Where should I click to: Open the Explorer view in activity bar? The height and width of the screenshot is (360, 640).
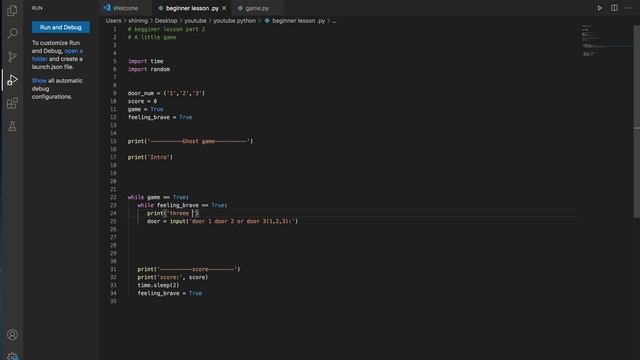click(x=12, y=10)
